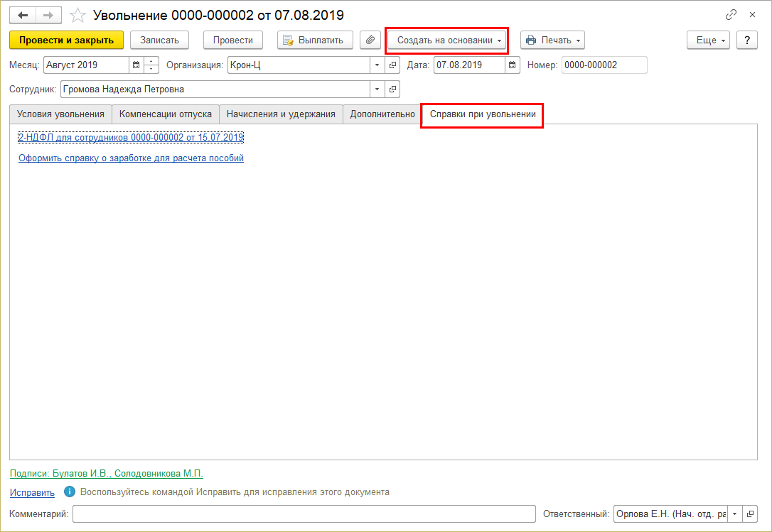Click the yellow Провести и закрыть button

coord(67,40)
